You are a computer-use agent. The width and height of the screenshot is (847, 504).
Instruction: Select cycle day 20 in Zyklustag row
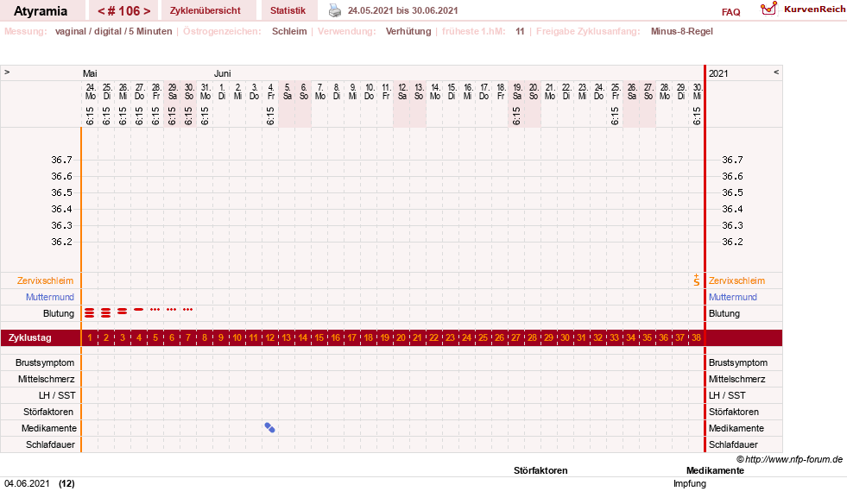click(x=401, y=337)
